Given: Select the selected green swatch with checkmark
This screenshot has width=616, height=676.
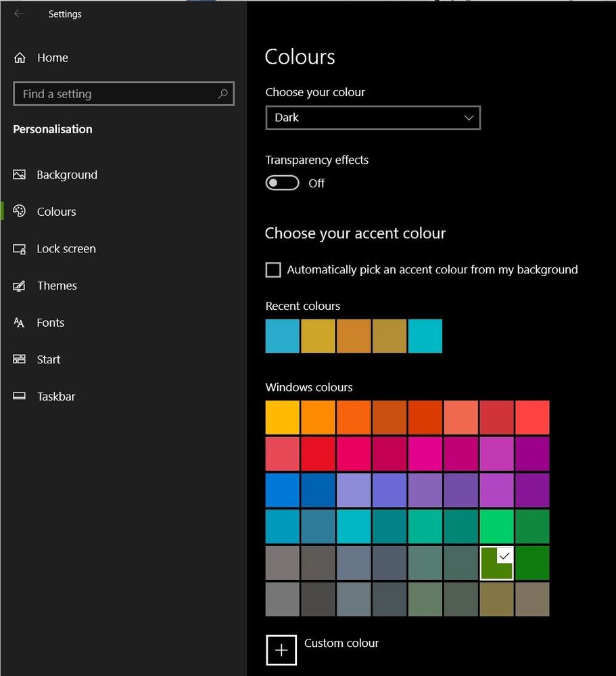Looking at the screenshot, I should (x=496, y=563).
